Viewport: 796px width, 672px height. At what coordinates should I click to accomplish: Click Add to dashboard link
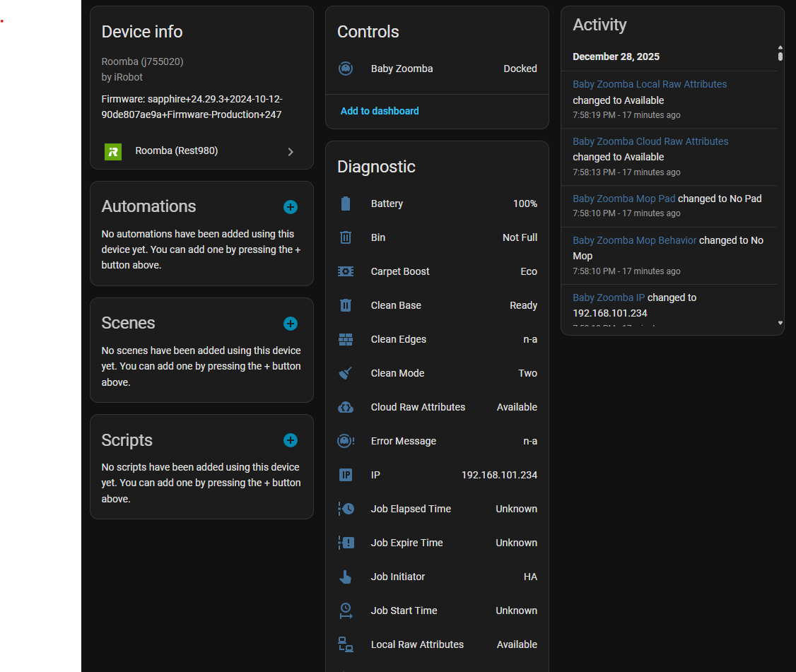[x=380, y=111]
